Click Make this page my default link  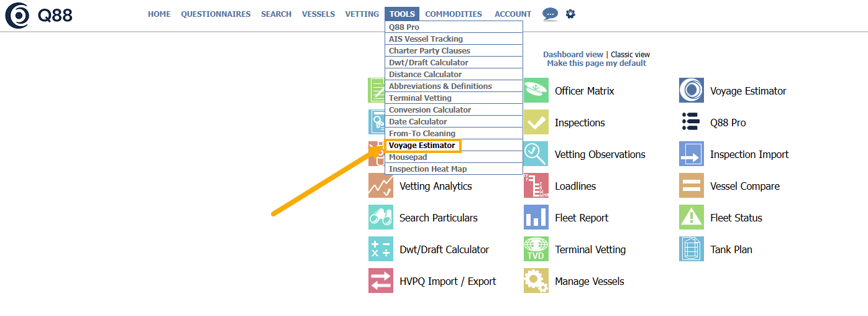pos(596,63)
